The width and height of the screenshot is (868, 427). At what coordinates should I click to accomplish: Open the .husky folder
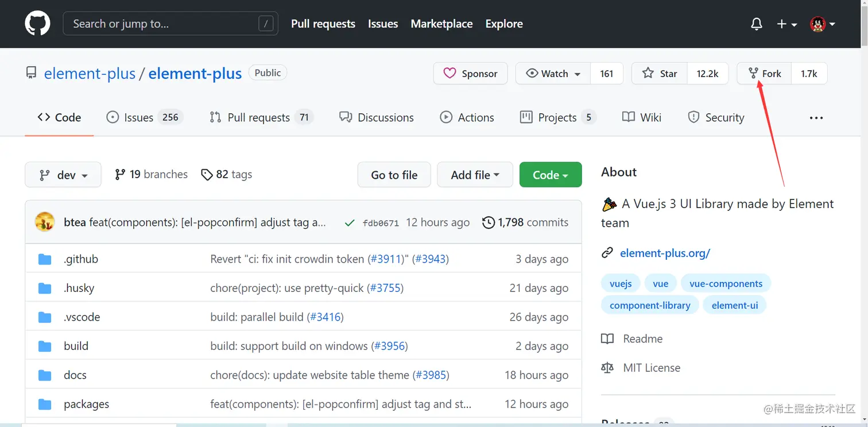point(79,288)
